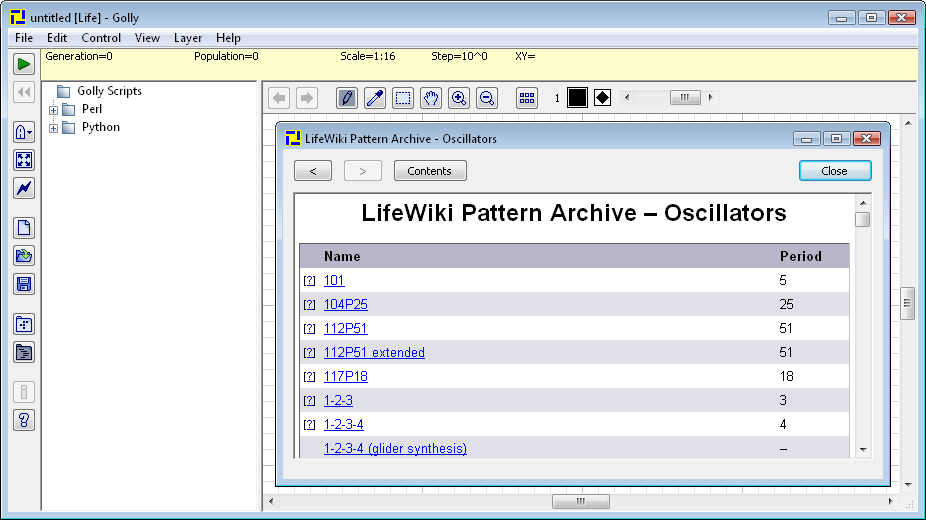Click the reset pattern rewind icon

coord(24,92)
